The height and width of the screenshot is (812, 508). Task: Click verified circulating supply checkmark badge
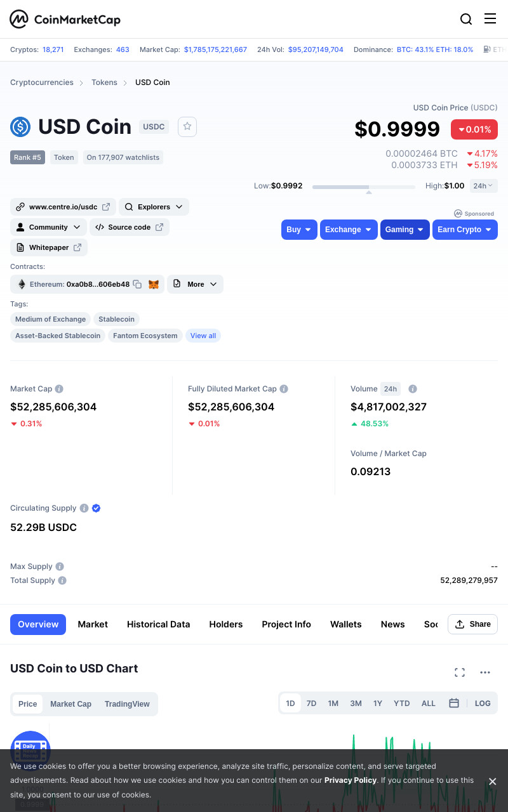[97, 508]
